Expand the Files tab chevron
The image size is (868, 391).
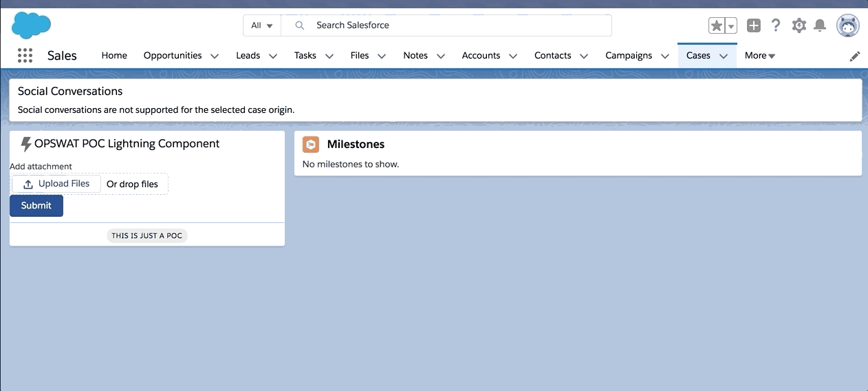coord(382,56)
